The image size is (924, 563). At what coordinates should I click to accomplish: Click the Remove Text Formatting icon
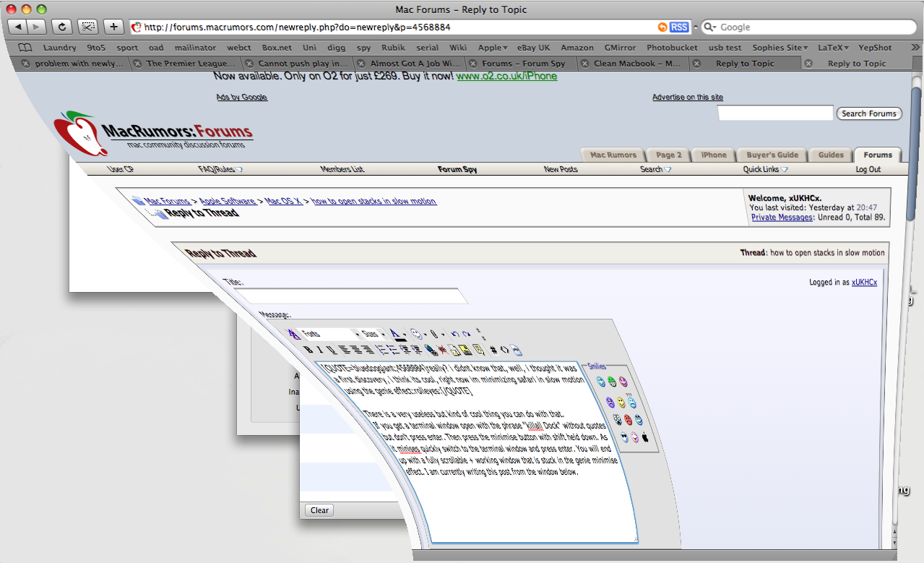[293, 334]
